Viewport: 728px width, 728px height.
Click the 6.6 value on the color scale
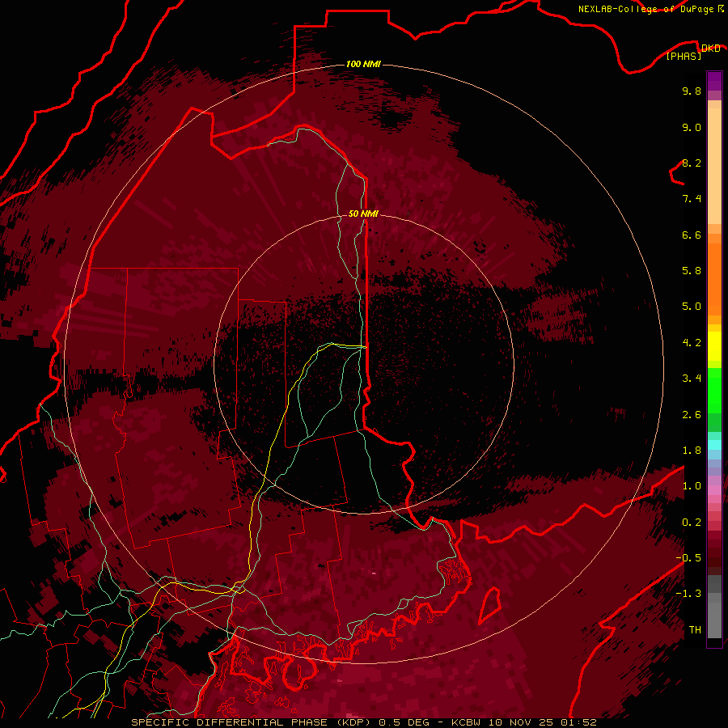pyautogui.click(x=692, y=235)
